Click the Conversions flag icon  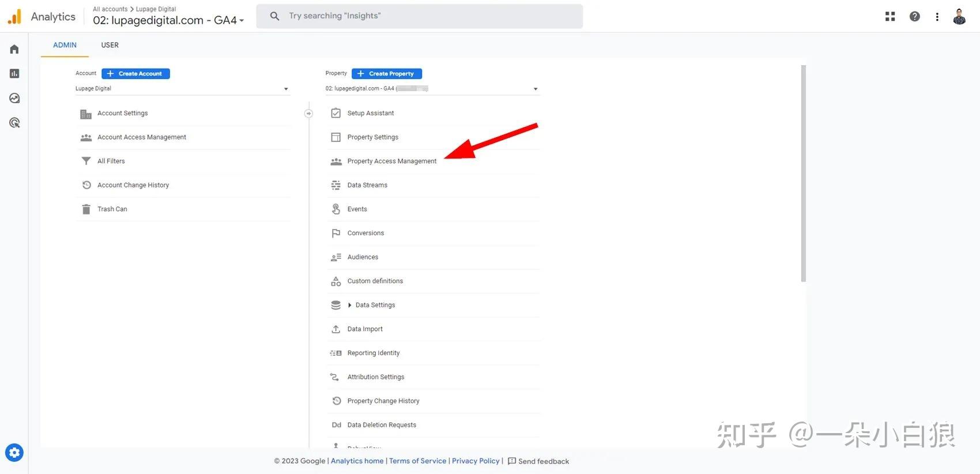pyautogui.click(x=336, y=233)
